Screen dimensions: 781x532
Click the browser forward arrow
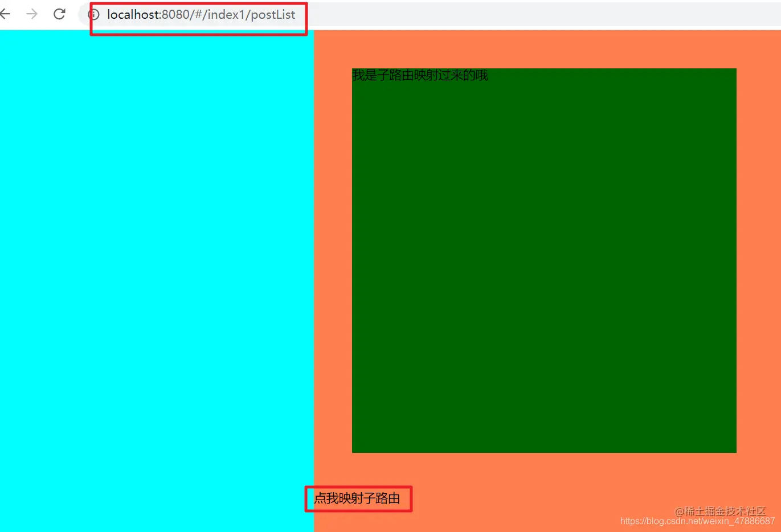coord(32,14)
